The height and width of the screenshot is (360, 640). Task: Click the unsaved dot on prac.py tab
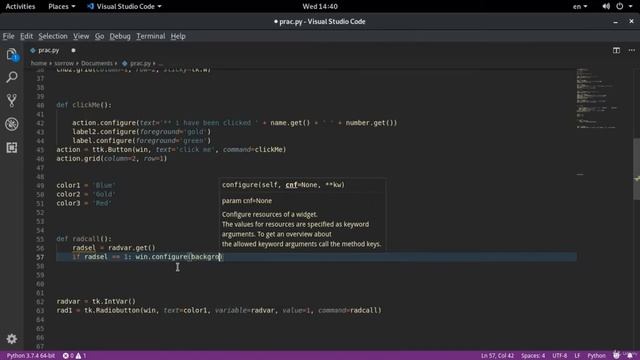click(73, 50)
